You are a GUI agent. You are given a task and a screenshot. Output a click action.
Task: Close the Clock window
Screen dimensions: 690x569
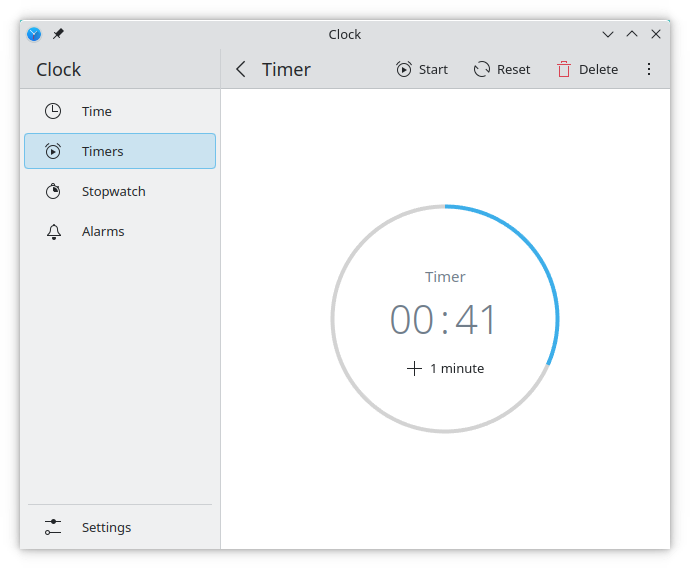click(x=656, y=34)
